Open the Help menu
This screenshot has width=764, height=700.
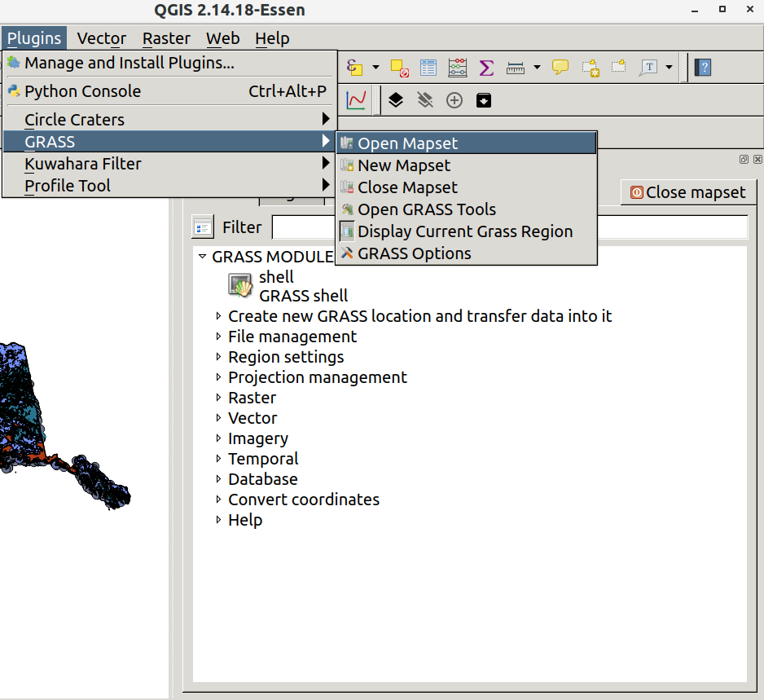pos(272,38)
